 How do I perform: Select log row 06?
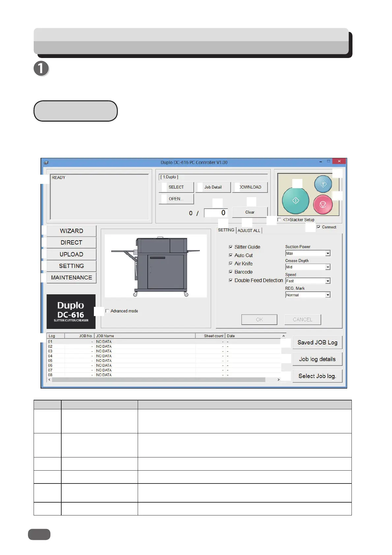click(164, 365)
